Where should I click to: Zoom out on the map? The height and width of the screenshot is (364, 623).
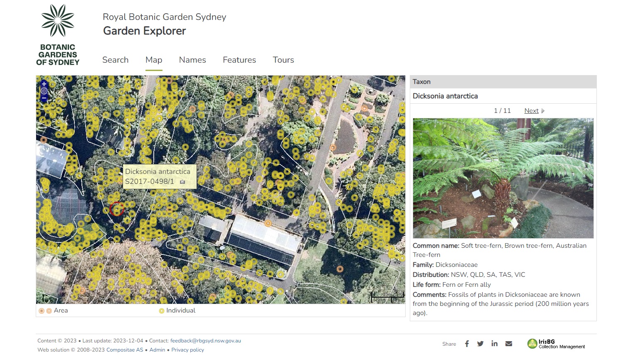pos(44,98)
